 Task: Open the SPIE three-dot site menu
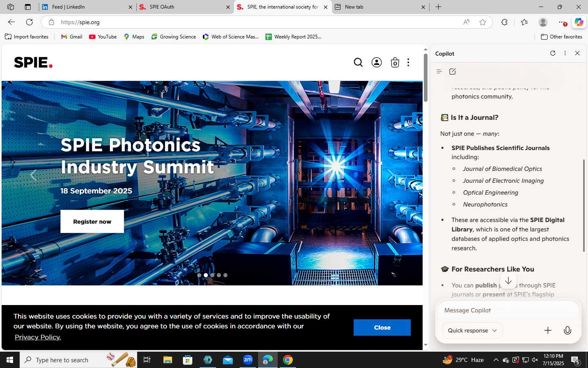(408, 63)
